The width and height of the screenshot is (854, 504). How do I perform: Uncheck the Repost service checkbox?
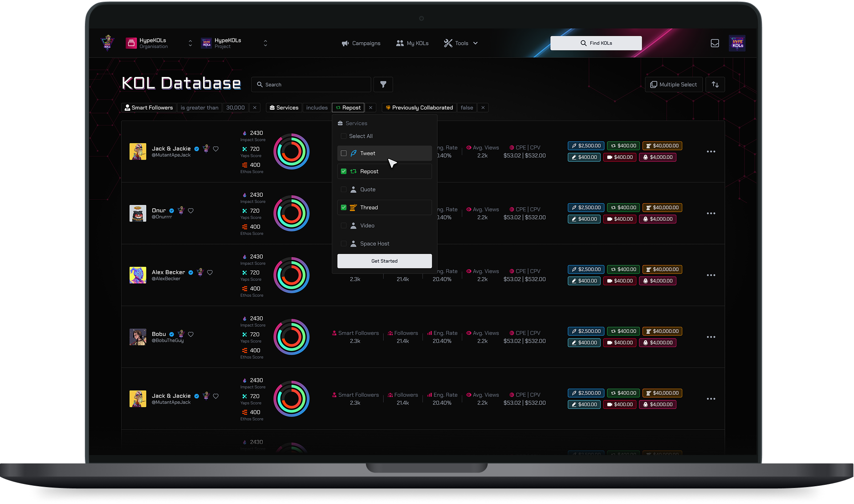pos(343,172)
